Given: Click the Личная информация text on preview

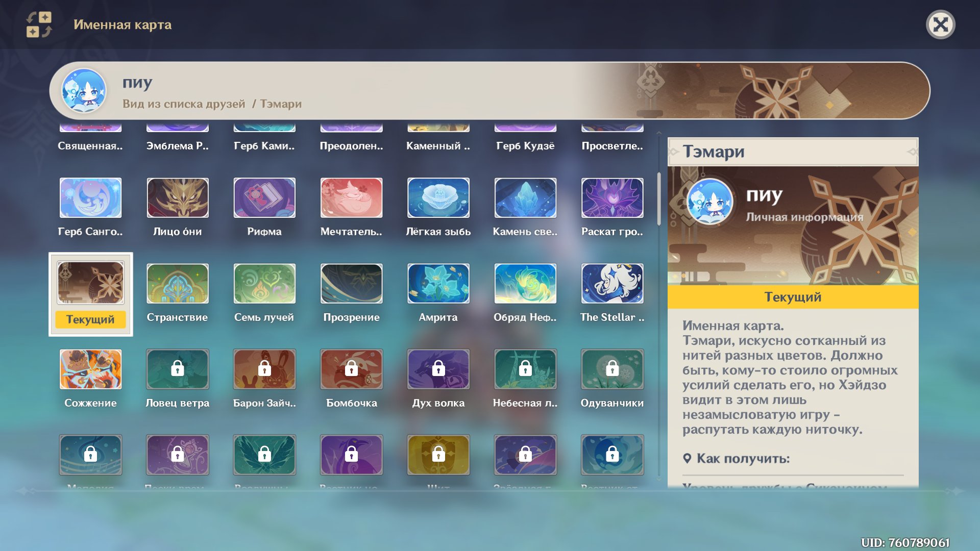Looking at the screenshot, I should pyautogui.click(x=804, y=217).
